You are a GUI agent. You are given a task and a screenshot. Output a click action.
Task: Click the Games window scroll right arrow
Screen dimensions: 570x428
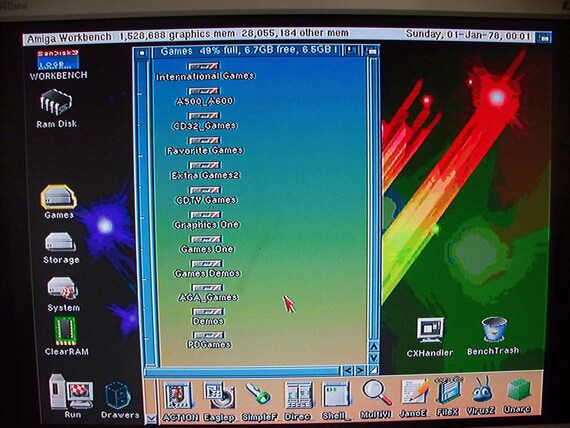coord(360,371)
